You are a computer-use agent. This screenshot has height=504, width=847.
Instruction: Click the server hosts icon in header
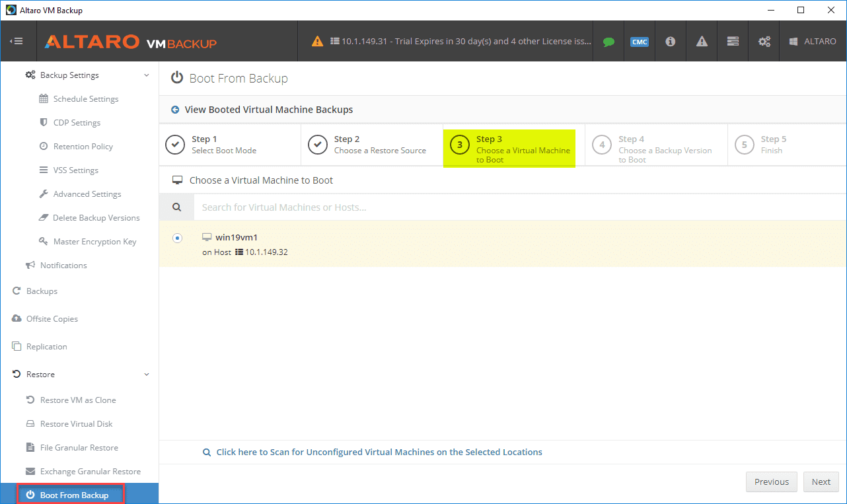pos(733,42)
